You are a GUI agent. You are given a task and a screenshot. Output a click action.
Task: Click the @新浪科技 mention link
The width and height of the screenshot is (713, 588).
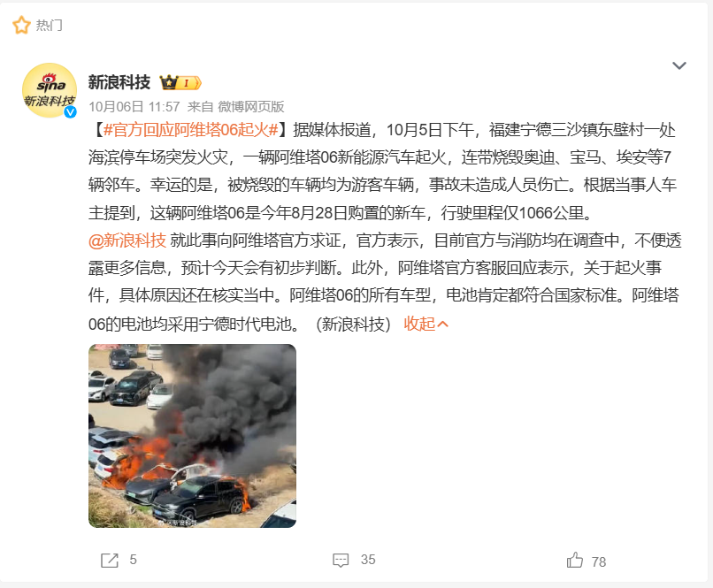[x=127, y=241]
